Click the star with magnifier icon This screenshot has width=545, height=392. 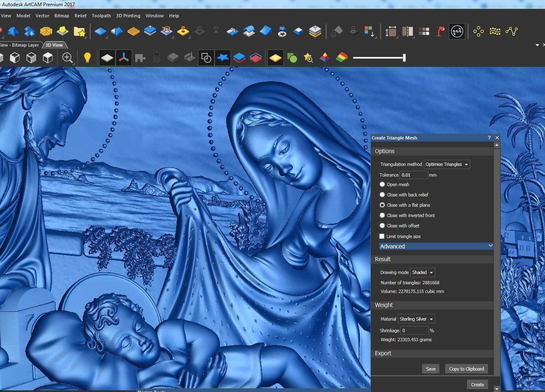click(308, 58)
